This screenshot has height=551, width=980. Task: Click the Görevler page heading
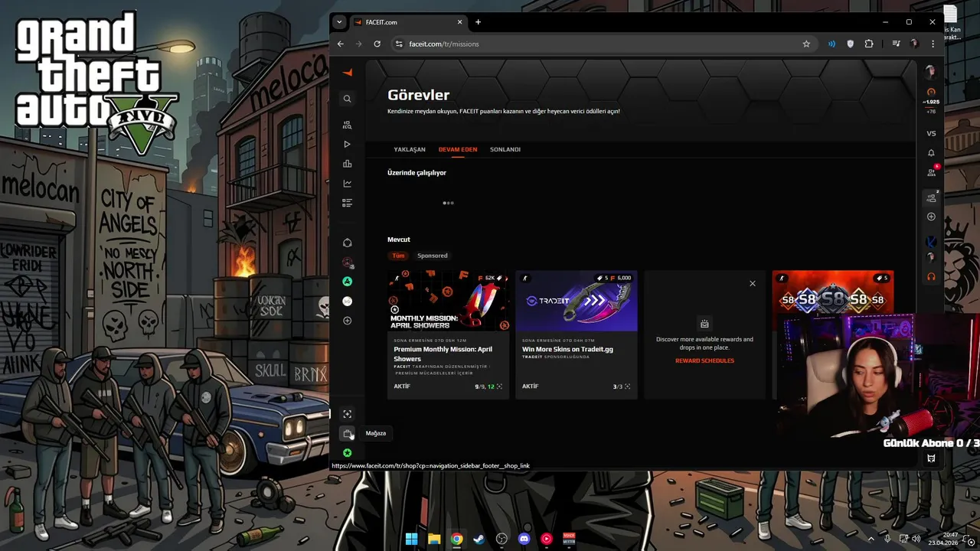[418, 95]
